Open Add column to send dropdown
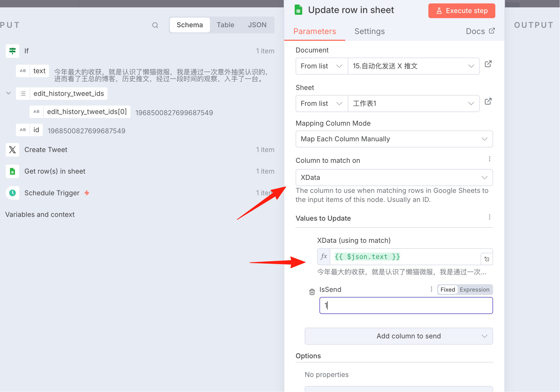Screen dimensions: 560x392 click(399, 336)
